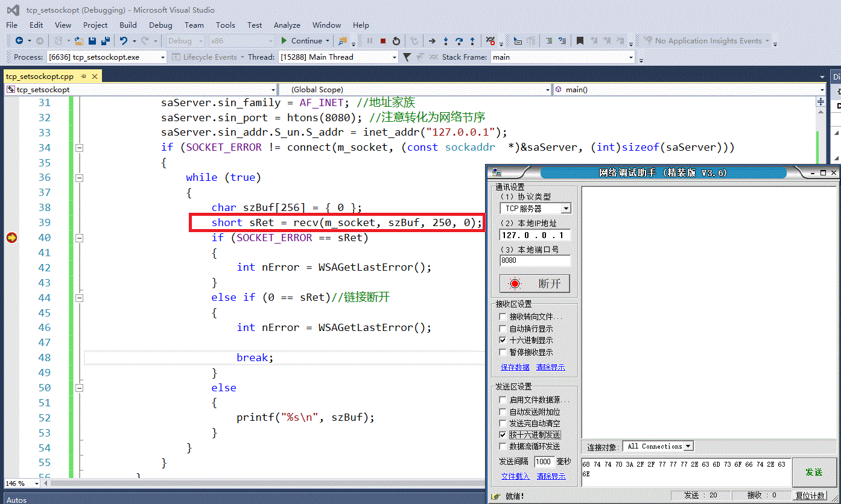
Task: Click Find in Files icon
Action: point(343,41)
